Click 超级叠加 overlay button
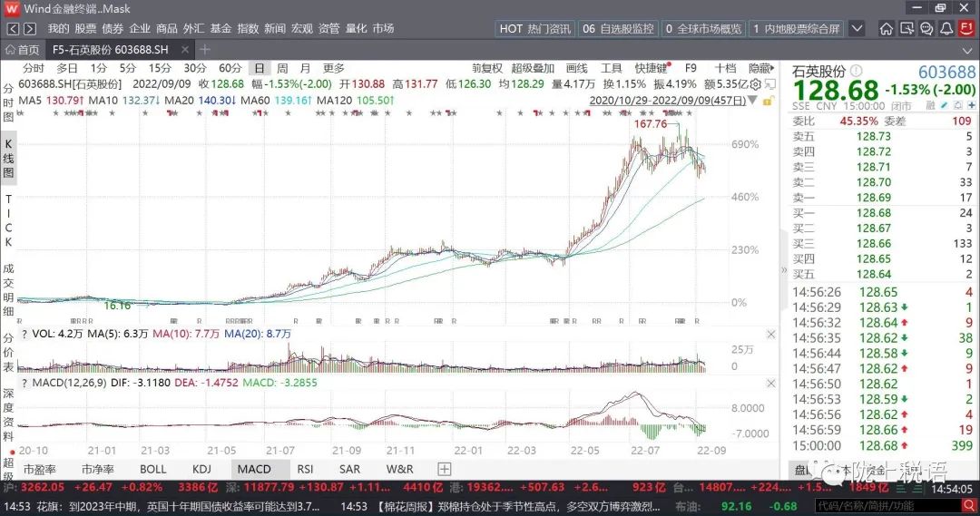Screen dimensions: 980x516 click(x=533, y=68)
